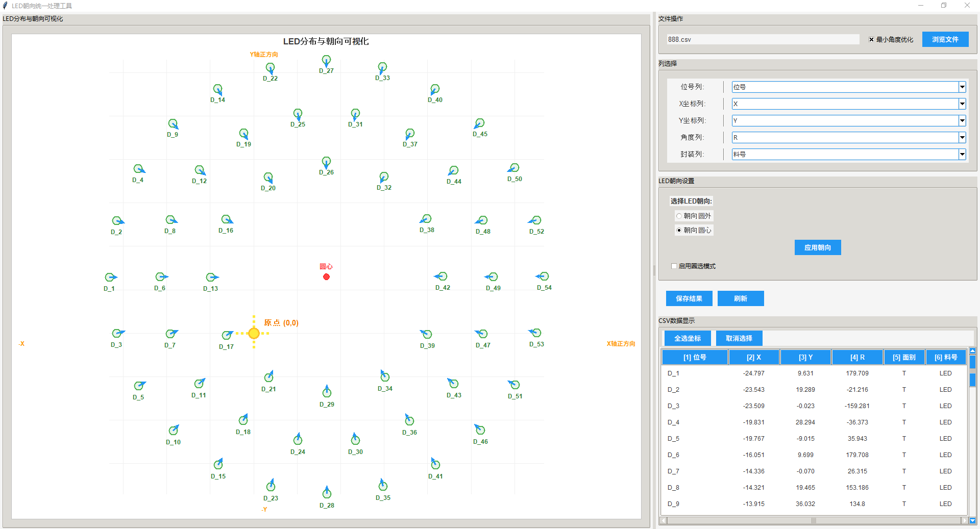Click the D_28 LED marker at the bottom
Screen dimensions: 980x529
click(327, 493)
